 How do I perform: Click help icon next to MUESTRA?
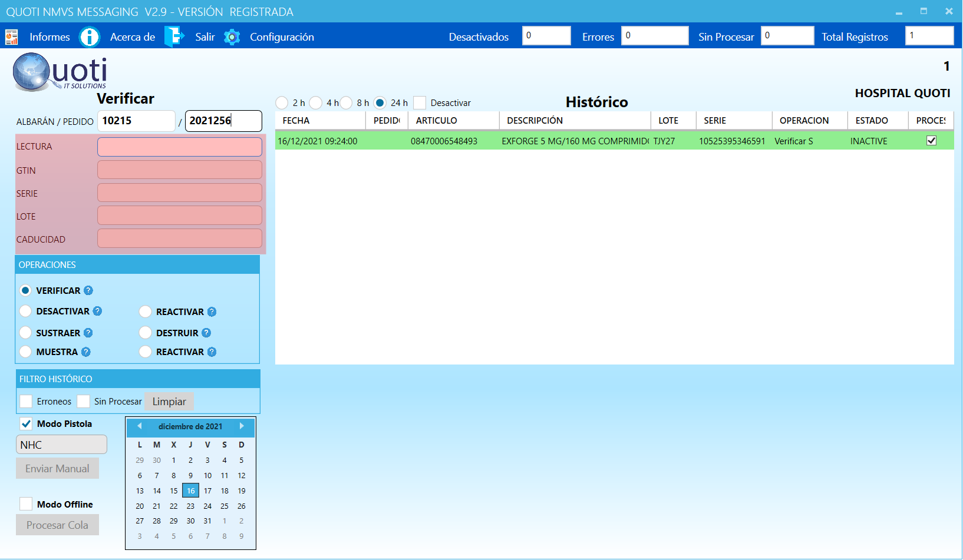(86, 352)
